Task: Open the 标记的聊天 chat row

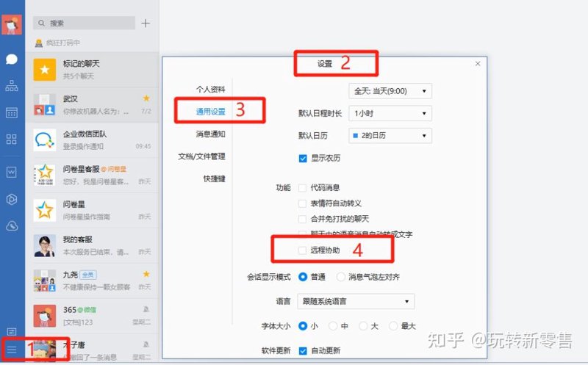Action: [x=93, y=70]
